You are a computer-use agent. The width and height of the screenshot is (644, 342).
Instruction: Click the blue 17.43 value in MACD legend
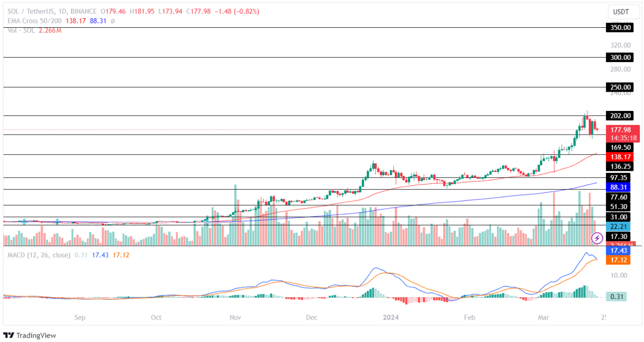[100, 255]
